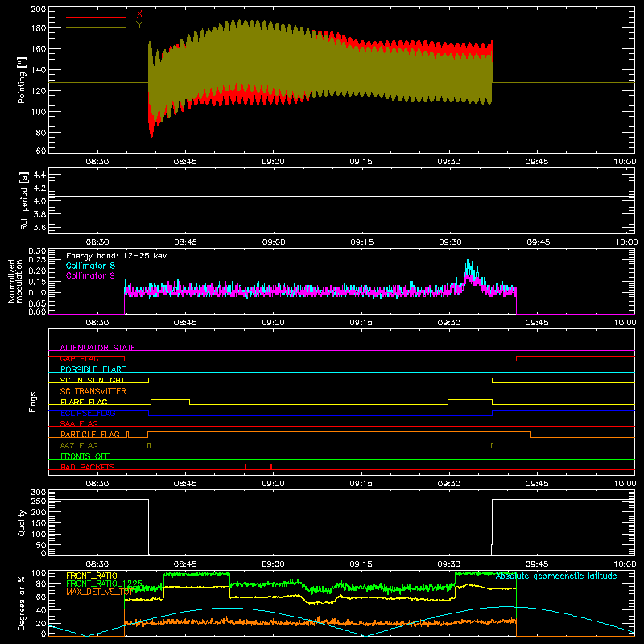This screenshot has width=644, height=644.
Task: Select the PARTICLE_FLAG label
Action: click(x=90, y=434)
